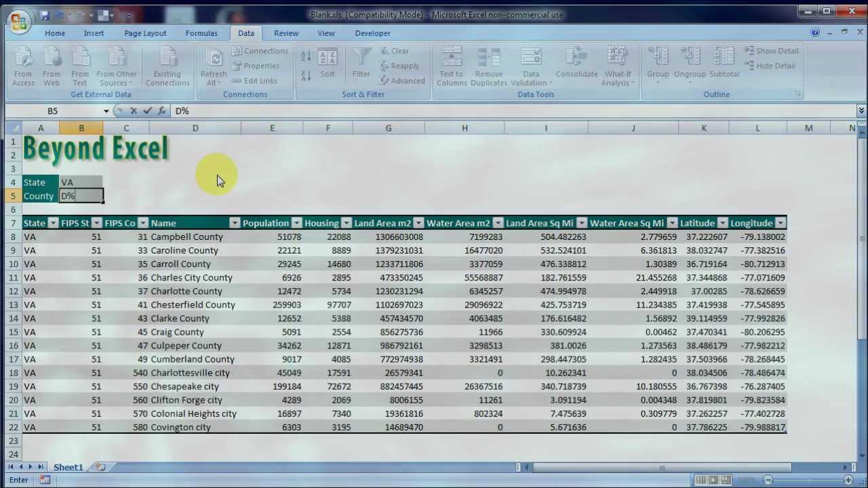The width and height of the screenshot is (868, 488).
Task: Switch to Normal view in status bar
Action: tap(701, 480)
